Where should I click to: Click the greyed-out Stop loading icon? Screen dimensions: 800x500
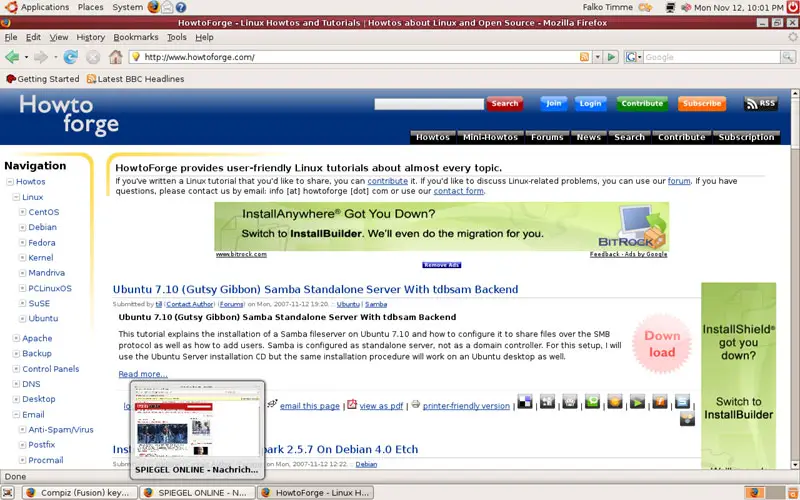click(93, 57)
